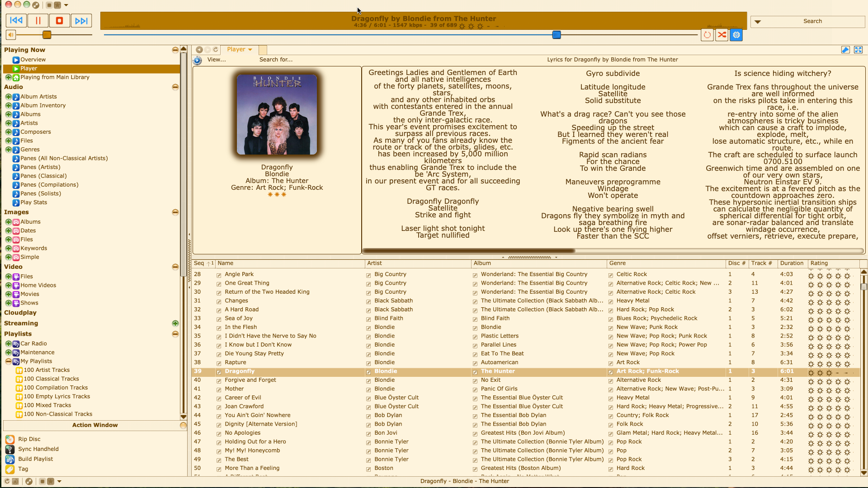
Task: Click the Blondie Hunter album cover
Action: point(277,115)
